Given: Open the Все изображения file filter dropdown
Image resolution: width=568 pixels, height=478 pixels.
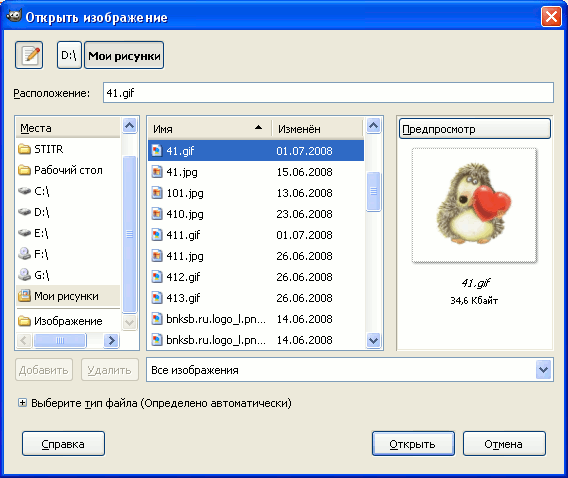Looking at the screenshot, I should 350,370.
